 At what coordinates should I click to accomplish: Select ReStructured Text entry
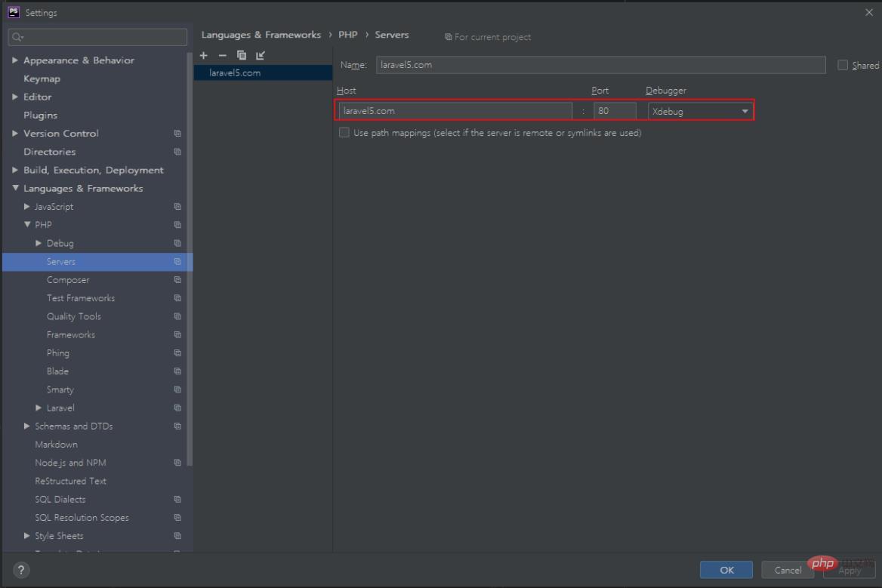pyautogui.click(x=70, y=481)
